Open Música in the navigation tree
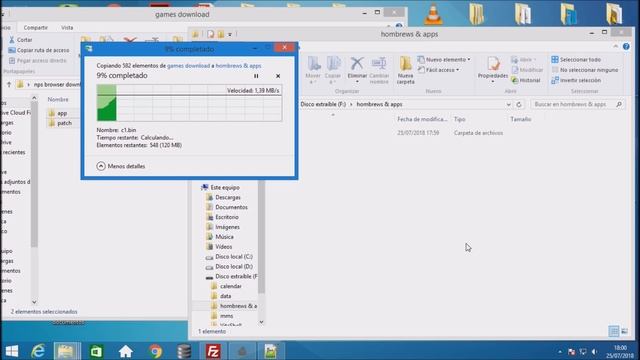Image resolution: width=640 pixels, height=360 pixels. 220,237
